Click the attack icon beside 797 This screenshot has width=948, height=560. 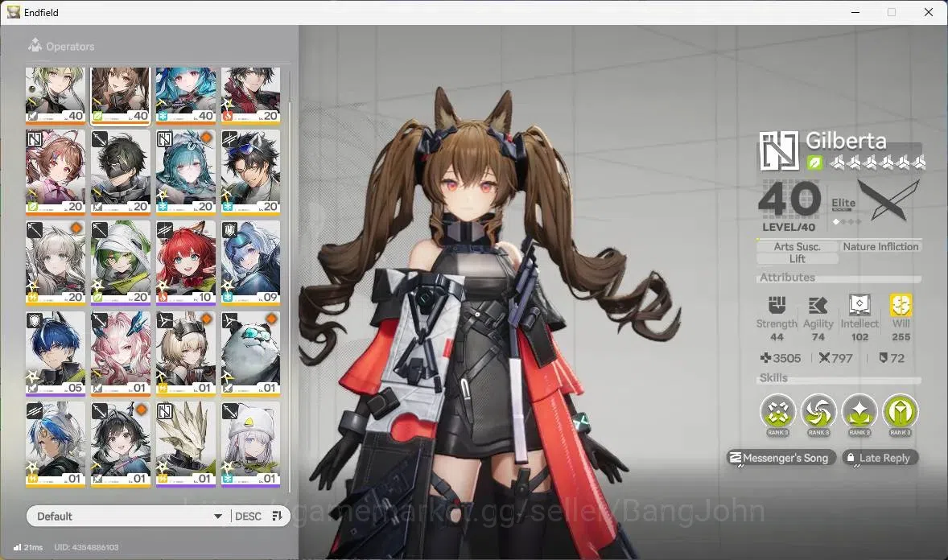coord(824,358)
